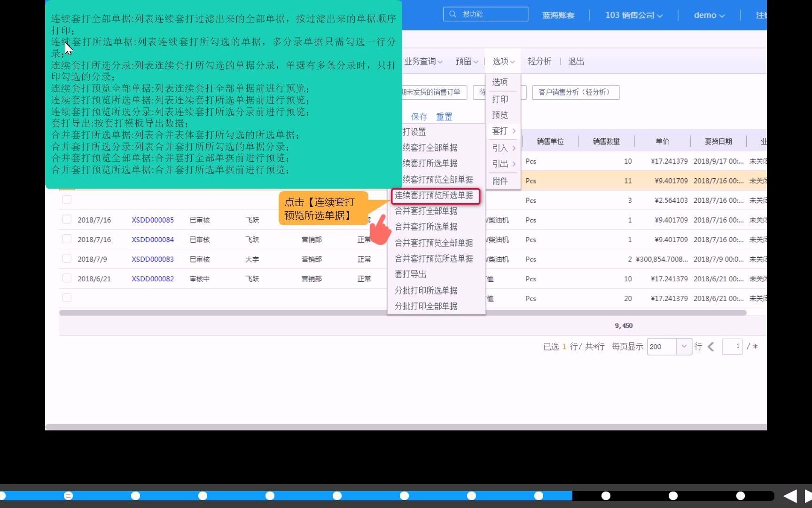Click 退出 in the toolbar

click(x=576, y=61)
